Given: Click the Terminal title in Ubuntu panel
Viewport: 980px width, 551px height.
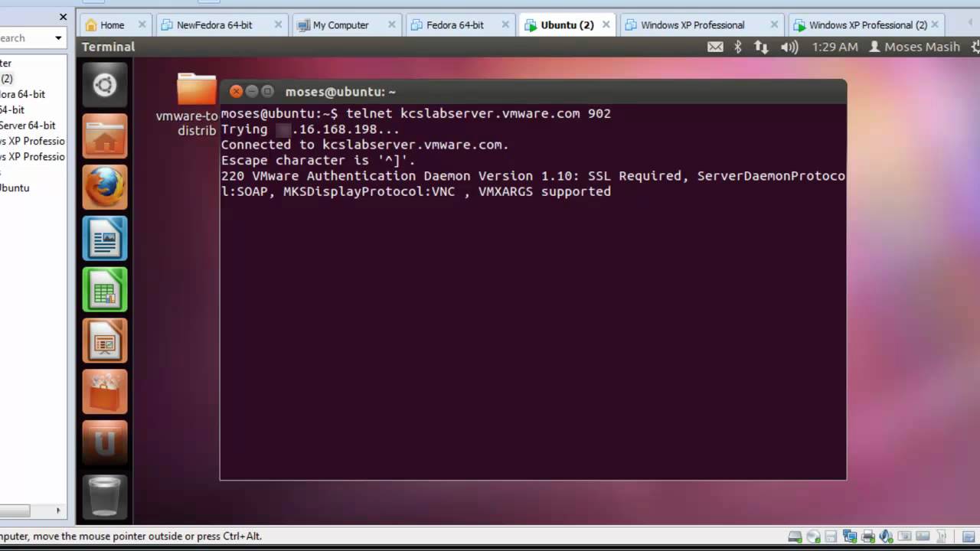Looking at the screenshot, I should [108, 47].
